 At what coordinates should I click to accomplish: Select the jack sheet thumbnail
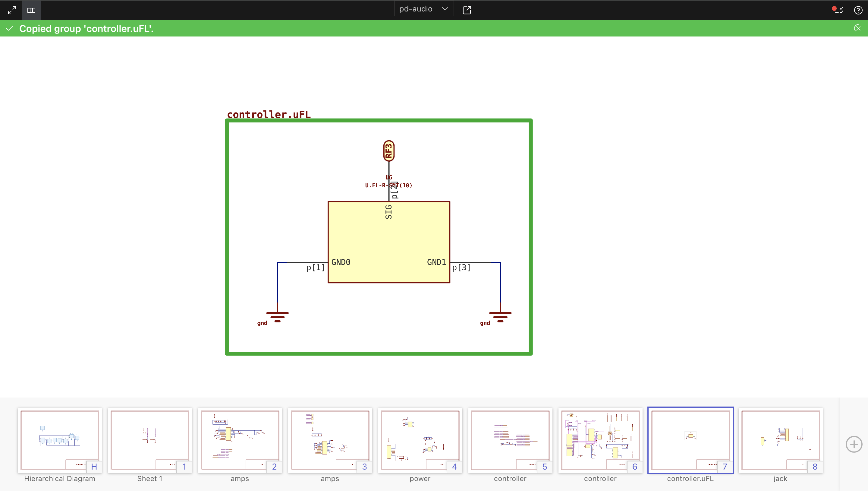780,440
